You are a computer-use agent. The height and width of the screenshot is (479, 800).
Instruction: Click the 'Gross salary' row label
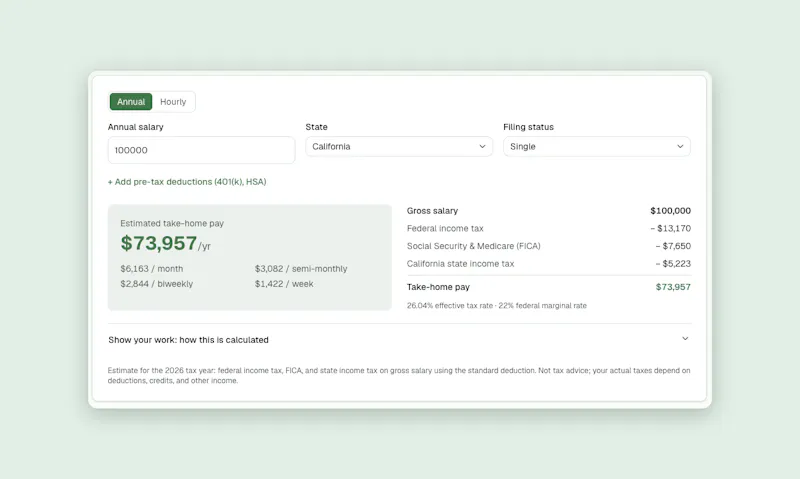pyautogui.click(x=432, y=211)
